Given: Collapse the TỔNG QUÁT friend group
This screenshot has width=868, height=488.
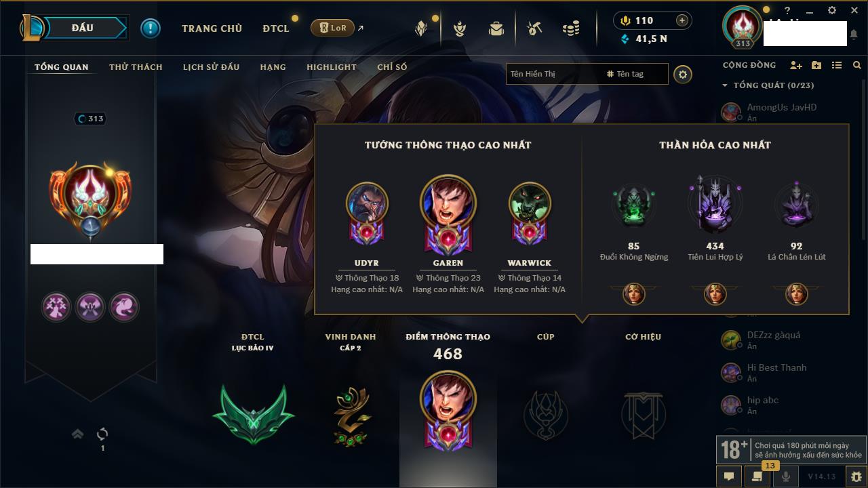Looking at the screenshot, I should [725, 85].
